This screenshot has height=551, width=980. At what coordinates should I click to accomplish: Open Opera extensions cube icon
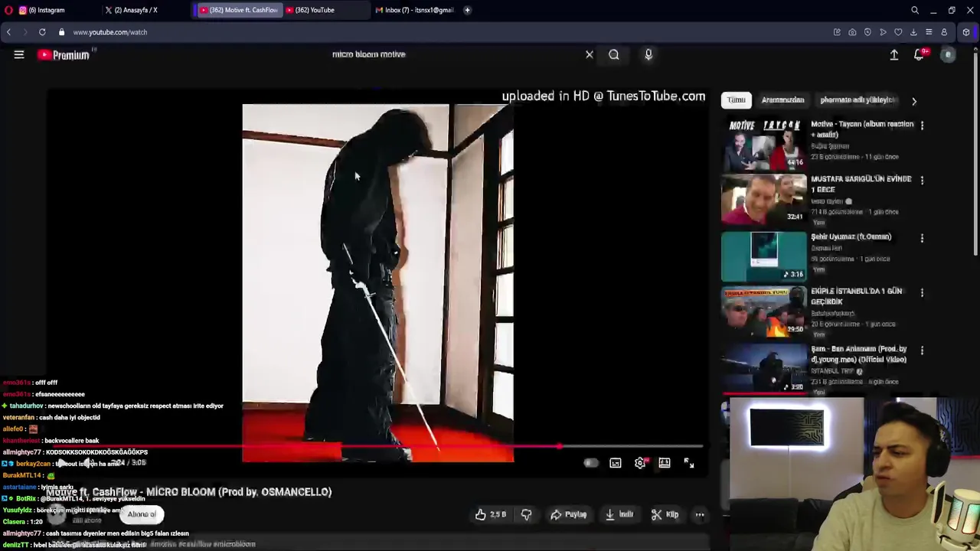point(966,32)
